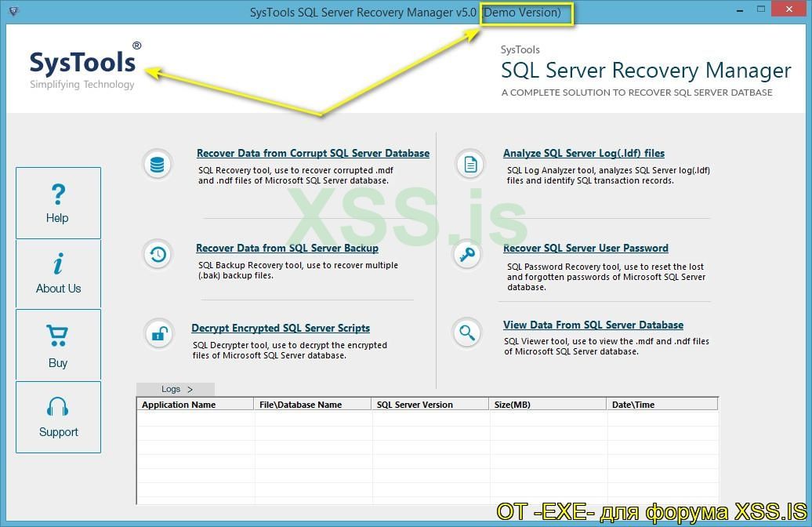Click the key icon for password recovery
This screenshot has width=812, height=527.
click(467, 254)
